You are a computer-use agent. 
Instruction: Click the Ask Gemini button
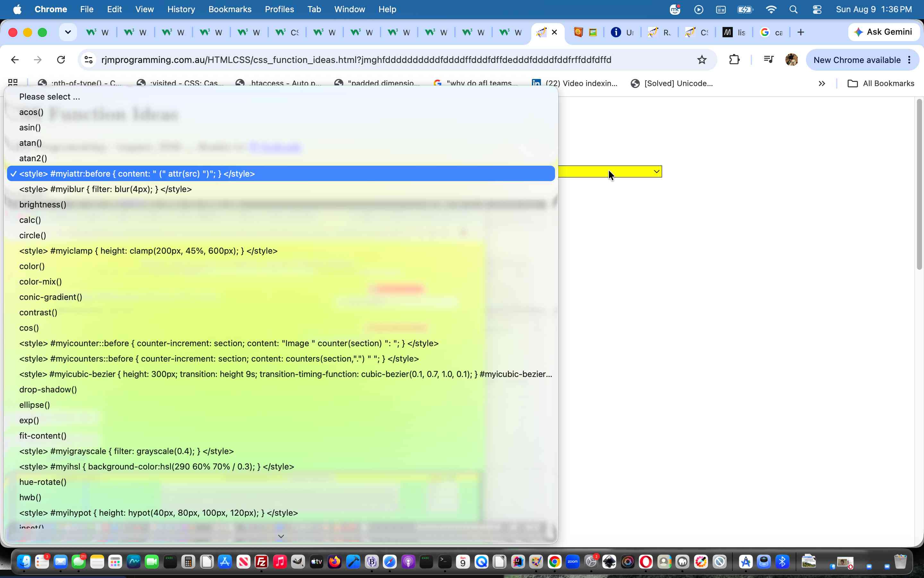(x=883, y=32)
